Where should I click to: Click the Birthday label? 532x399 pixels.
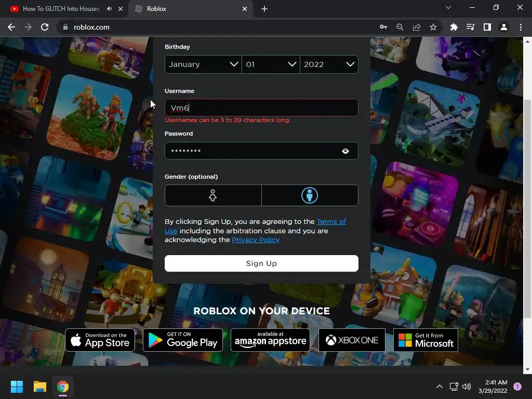click(x=177, y=47)
